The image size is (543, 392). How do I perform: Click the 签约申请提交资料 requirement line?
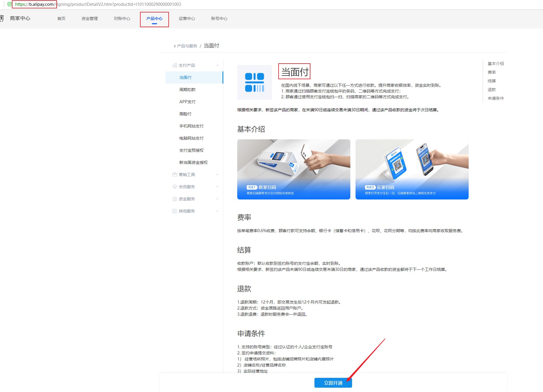(x=257, y=353)
